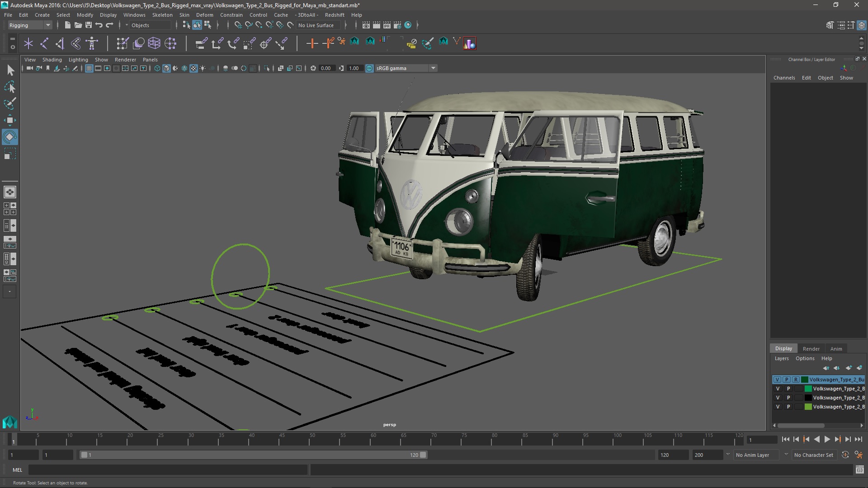The height and width of the screenshot is (488, 868).
Task: Click the Parent constraint shelf icon
Action: click(201, 43)
